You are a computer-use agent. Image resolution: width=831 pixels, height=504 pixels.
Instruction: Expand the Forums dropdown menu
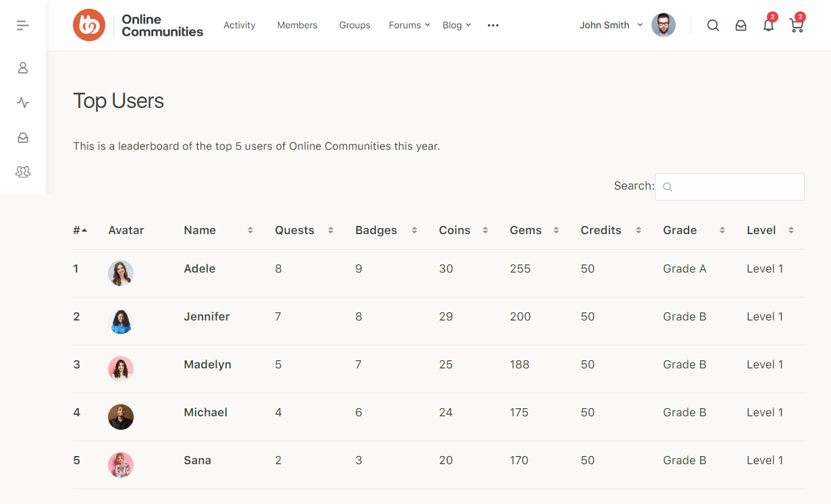point(409,25)
